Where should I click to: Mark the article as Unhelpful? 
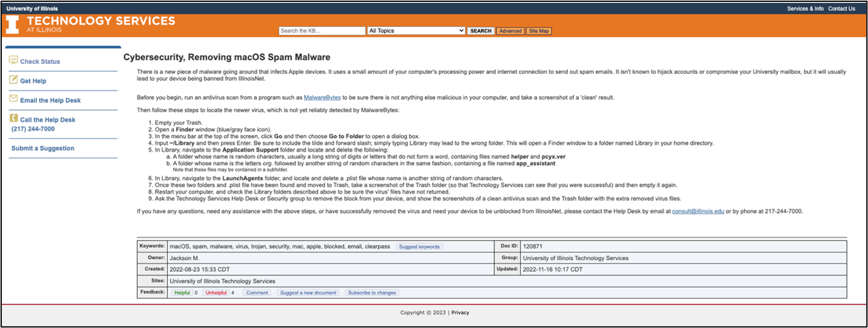coord(216,292)
